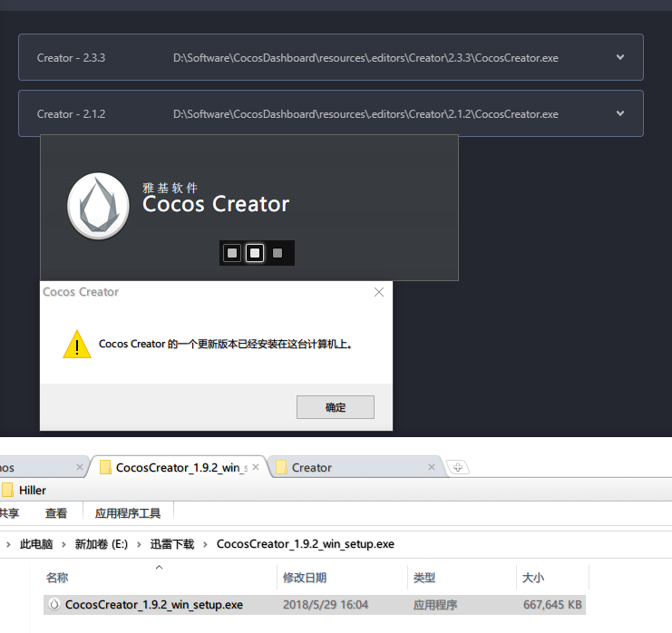The image size is (672, 633).
Task: Sort files by 大小 column
Action: click(x=533, y=578)
